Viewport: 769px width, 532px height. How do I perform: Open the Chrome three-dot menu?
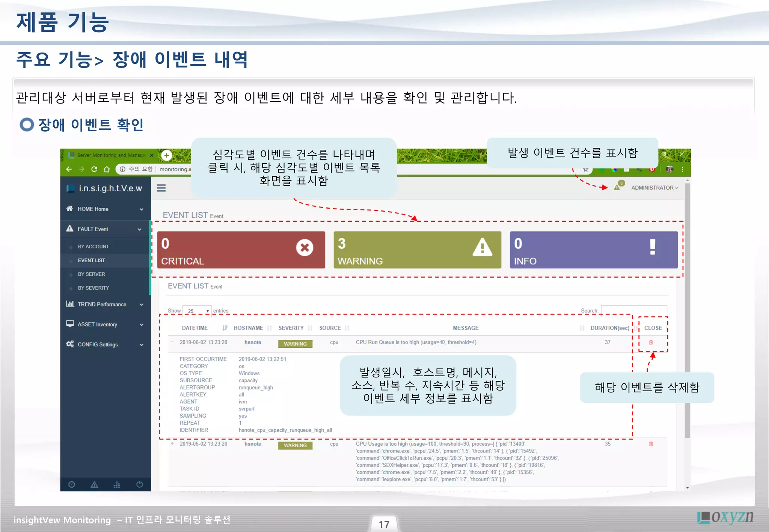682,169
